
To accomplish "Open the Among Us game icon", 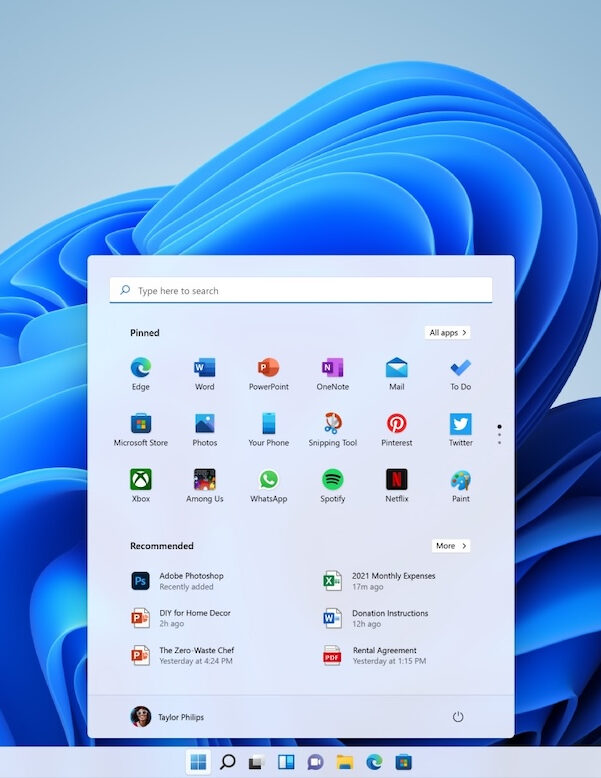I will pyautogui.click(x=205, y=480).
